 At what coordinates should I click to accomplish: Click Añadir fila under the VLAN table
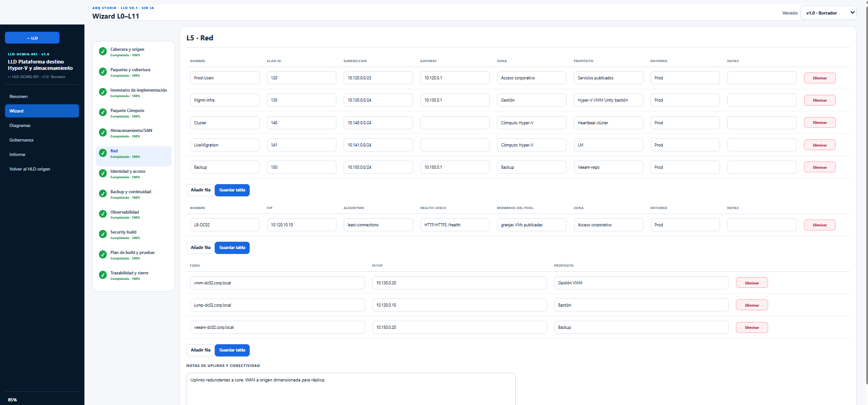(200, 190)
